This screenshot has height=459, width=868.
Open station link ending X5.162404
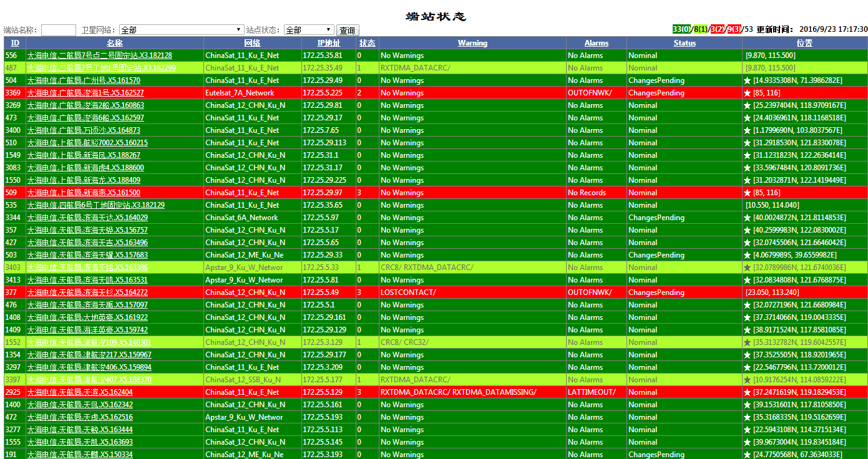[80, 392]
